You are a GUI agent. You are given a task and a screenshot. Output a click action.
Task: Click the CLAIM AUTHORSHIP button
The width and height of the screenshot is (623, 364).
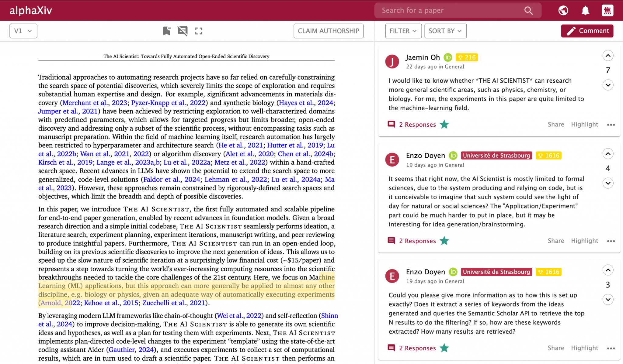[328, 31]
